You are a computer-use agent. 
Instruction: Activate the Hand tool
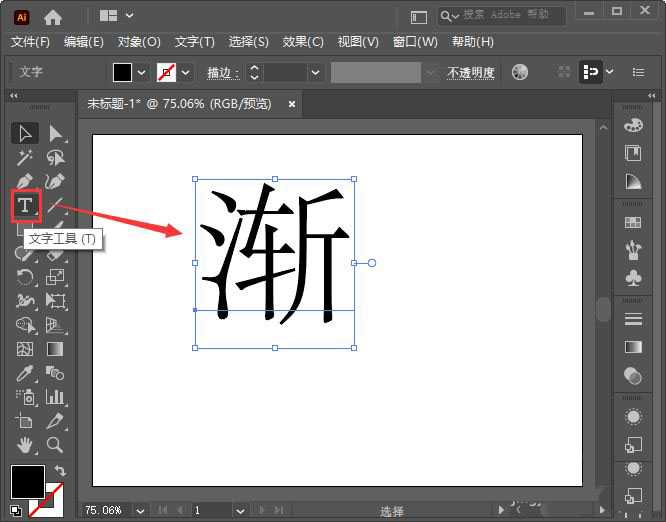click(x=25, y=445)
